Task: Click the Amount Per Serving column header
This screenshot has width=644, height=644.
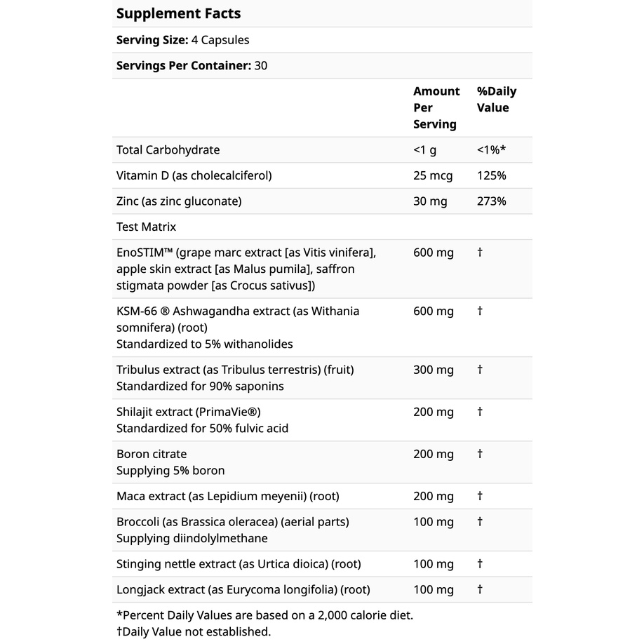Action: pos(436,107)
